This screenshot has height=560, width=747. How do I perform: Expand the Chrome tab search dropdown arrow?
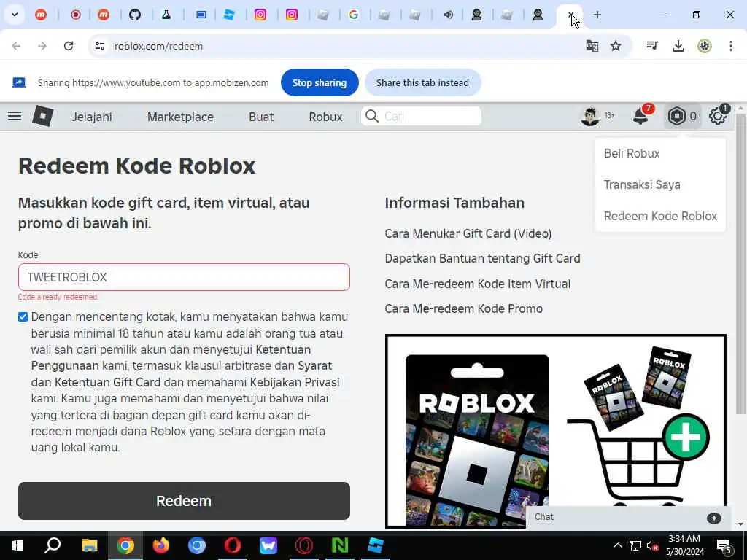[x=15, y=15]
